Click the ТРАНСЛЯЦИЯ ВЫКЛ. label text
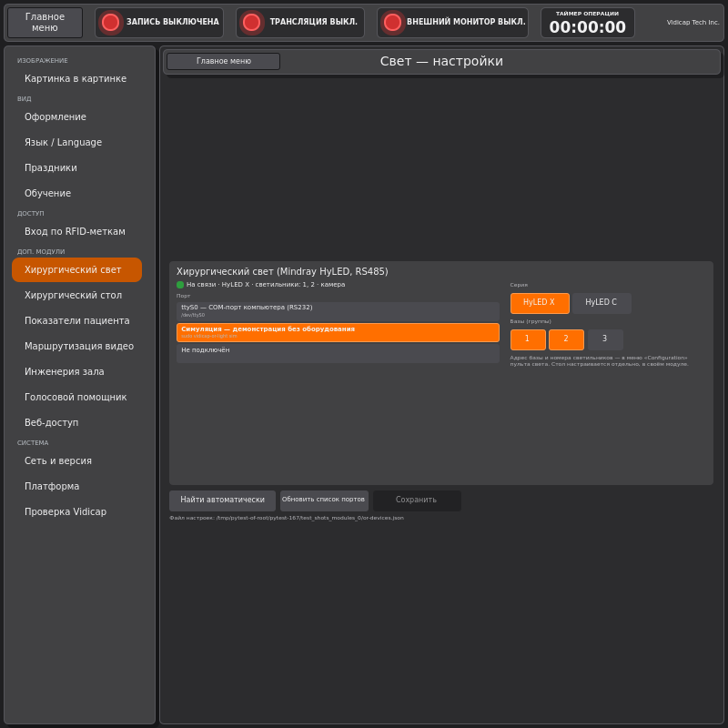This screenshot has width=728, height=728. [x=314, y=22]
